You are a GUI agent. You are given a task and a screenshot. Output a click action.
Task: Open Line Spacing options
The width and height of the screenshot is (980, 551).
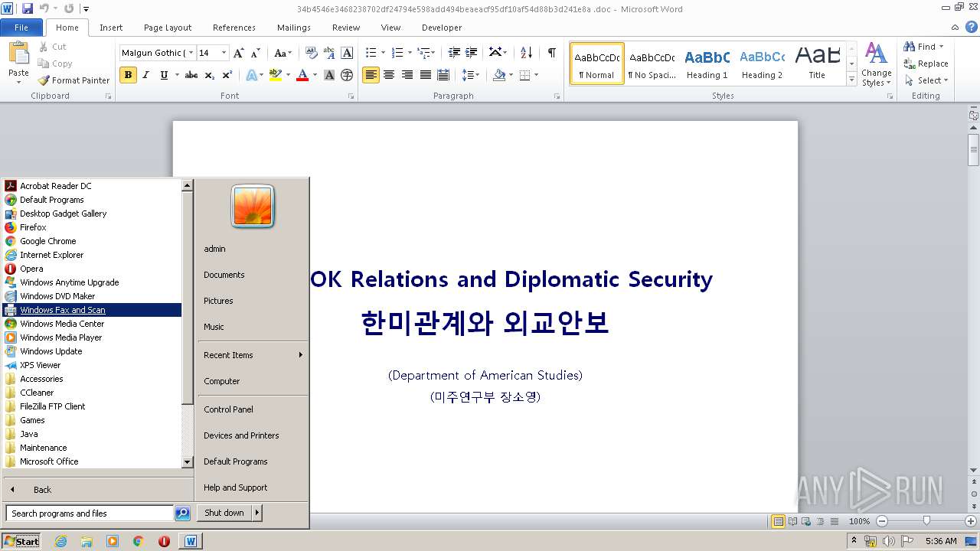[468, 75]
